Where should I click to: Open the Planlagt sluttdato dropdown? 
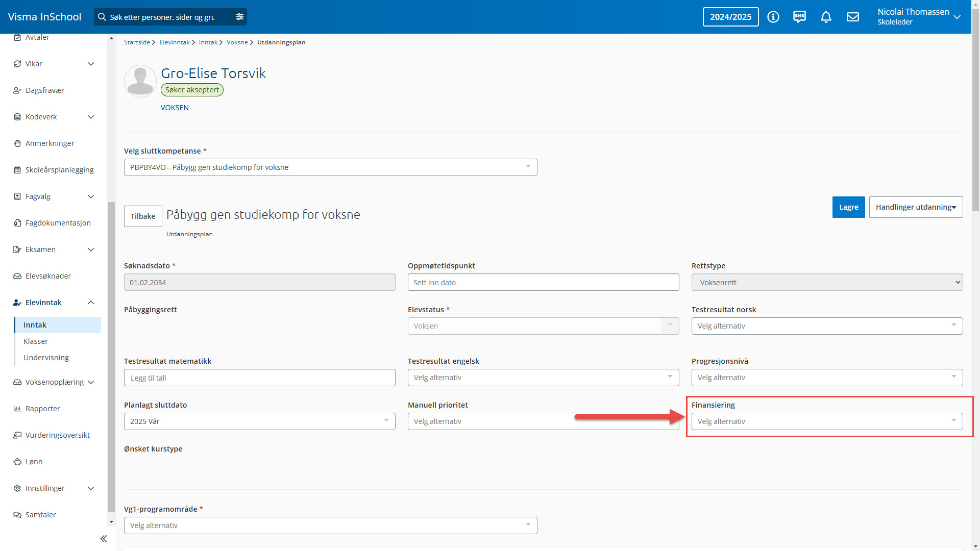[259, 421]
